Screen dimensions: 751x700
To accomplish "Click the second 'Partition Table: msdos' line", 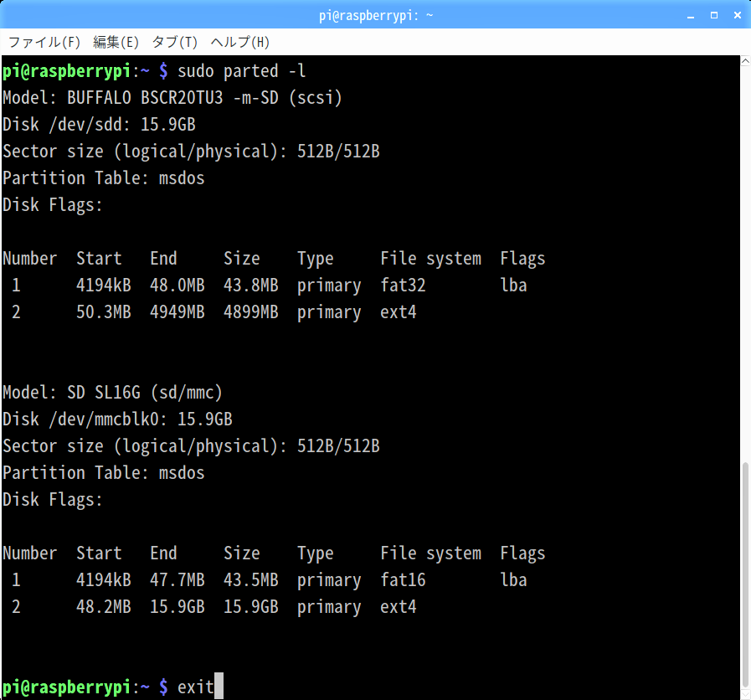I will click(x=104, y=473).
